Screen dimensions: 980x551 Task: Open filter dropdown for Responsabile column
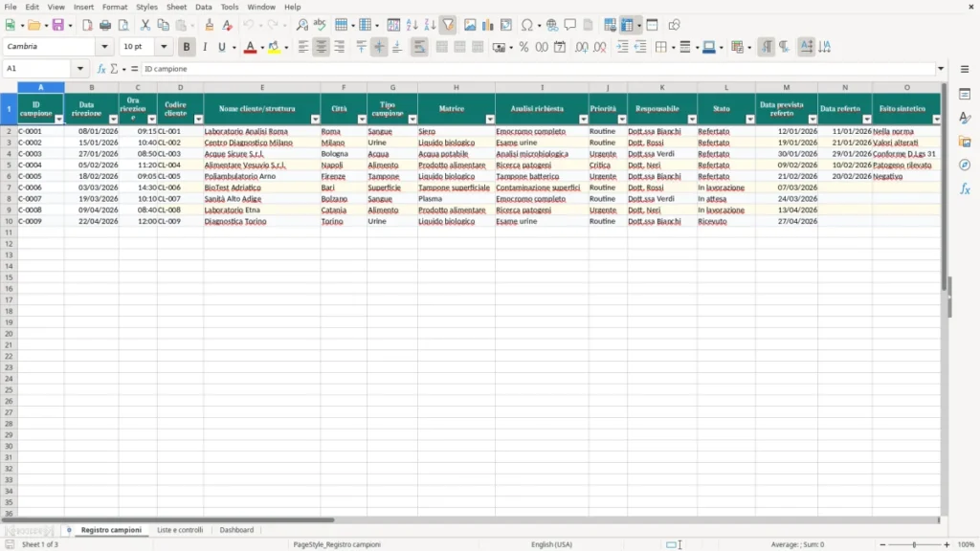click(x=692, y=120)
